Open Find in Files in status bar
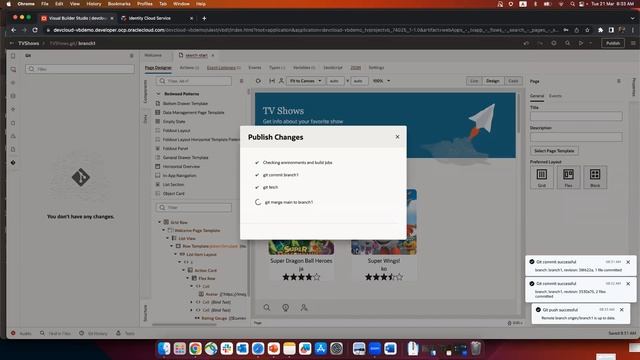640x360 pixels. click(x=56, y=333)
